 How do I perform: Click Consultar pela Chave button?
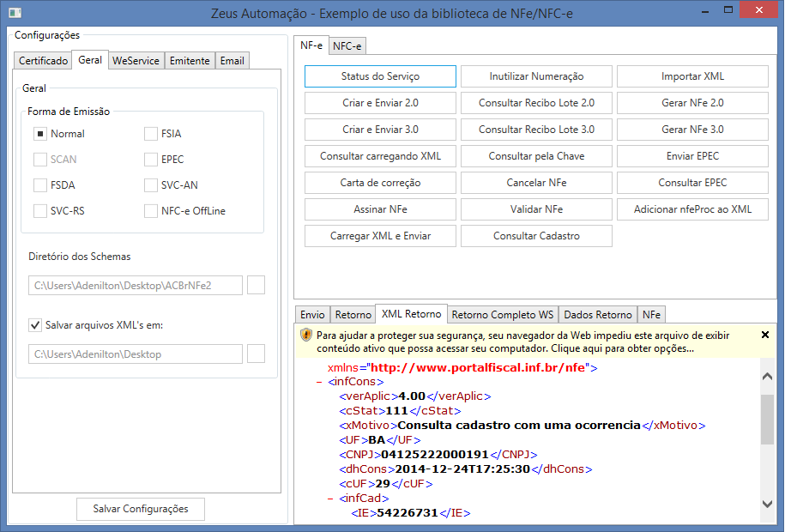point(537,156)
